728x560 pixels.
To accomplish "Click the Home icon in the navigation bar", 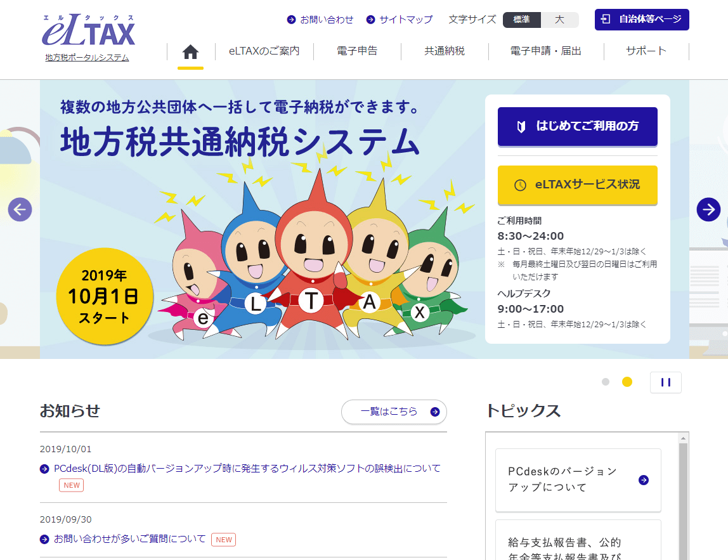I will 190,53.
